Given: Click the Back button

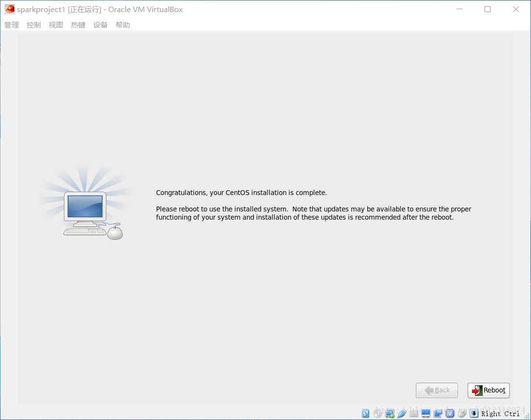Looking at the screenshot, I should [x=437, y=390].
